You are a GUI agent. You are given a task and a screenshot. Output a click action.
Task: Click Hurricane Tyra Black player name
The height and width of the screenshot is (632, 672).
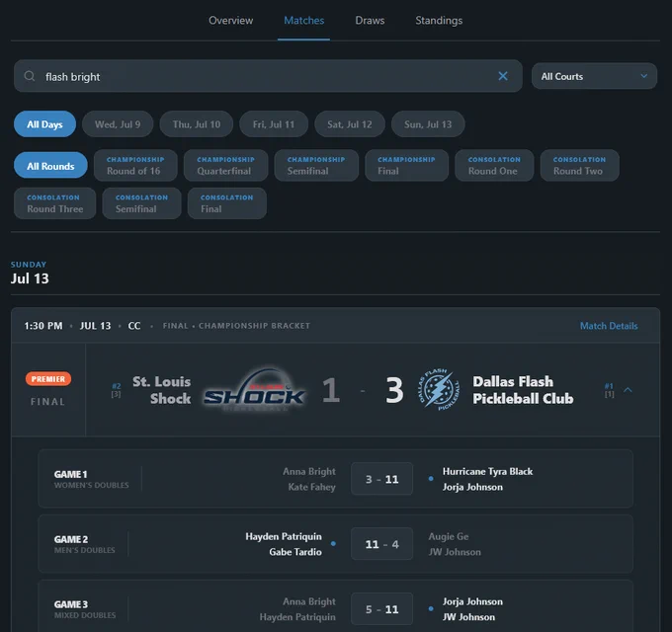coord(488,471)
